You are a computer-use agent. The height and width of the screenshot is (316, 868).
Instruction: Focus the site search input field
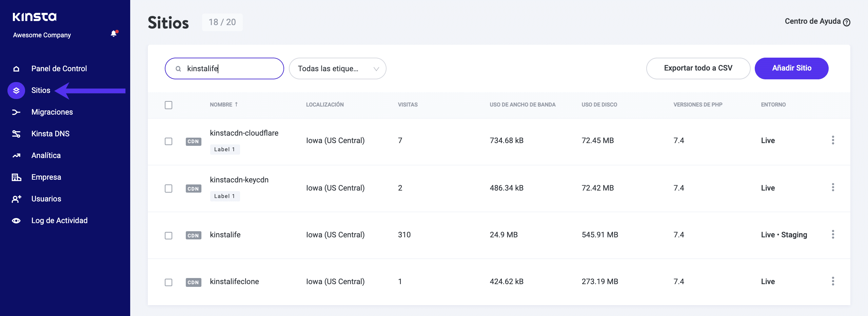(231, 68)
